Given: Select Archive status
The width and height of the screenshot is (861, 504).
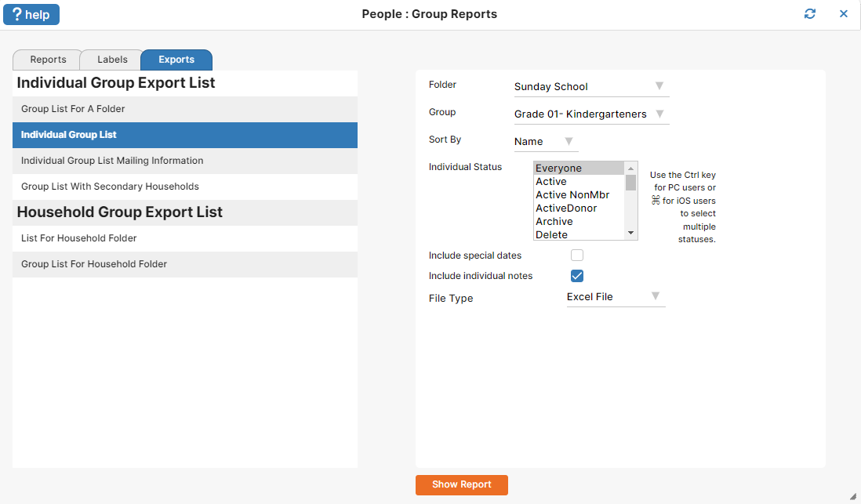Looking at the screenshot, I should pos(579,221).
